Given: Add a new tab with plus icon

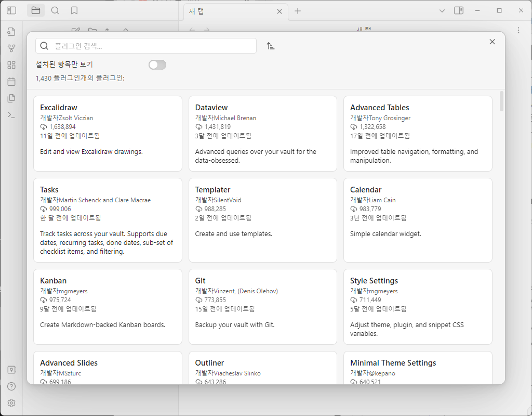Looking at the screenshot, I should point(298,11).
